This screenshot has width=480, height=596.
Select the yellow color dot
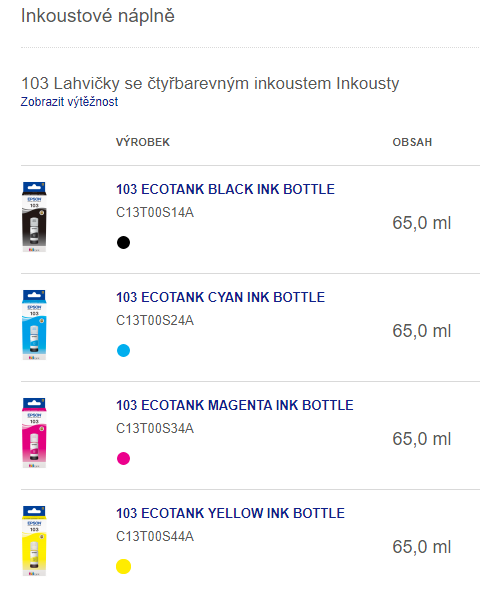click(x=123, y=566)
